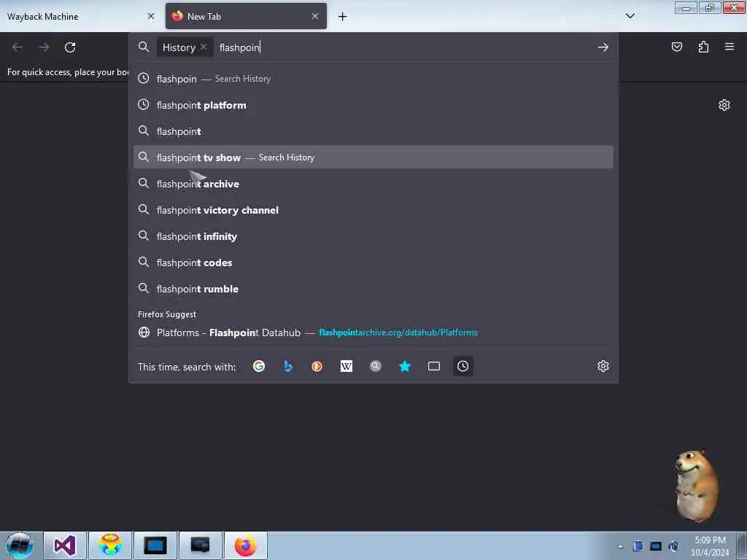Open search settings gear in dropdown

(603, 366)
